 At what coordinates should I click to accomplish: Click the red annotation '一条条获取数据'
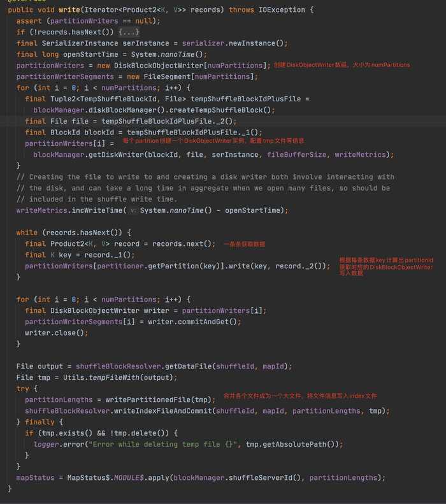point(245,244)
